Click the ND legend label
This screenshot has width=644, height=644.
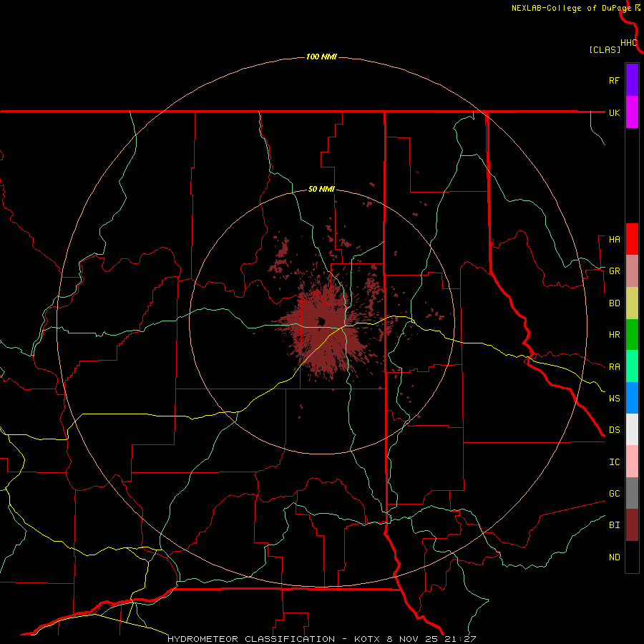[x=615, y=557]
